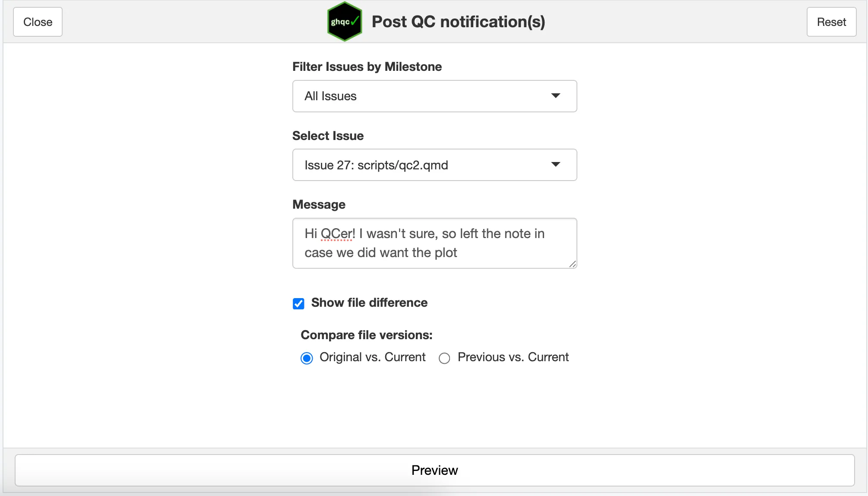Select the Original vs. Current radio button
The width and height of the screenshot is (868, 496).
307,358
